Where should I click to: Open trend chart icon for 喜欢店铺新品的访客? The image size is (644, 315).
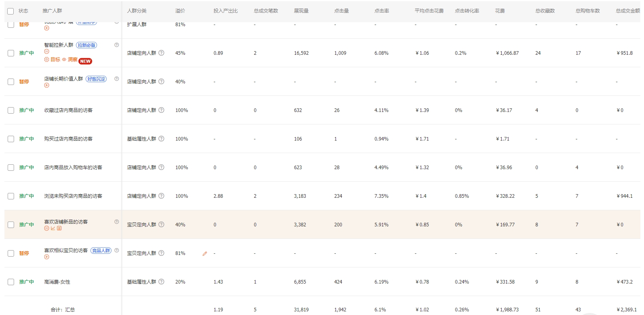tap(53, 228)
